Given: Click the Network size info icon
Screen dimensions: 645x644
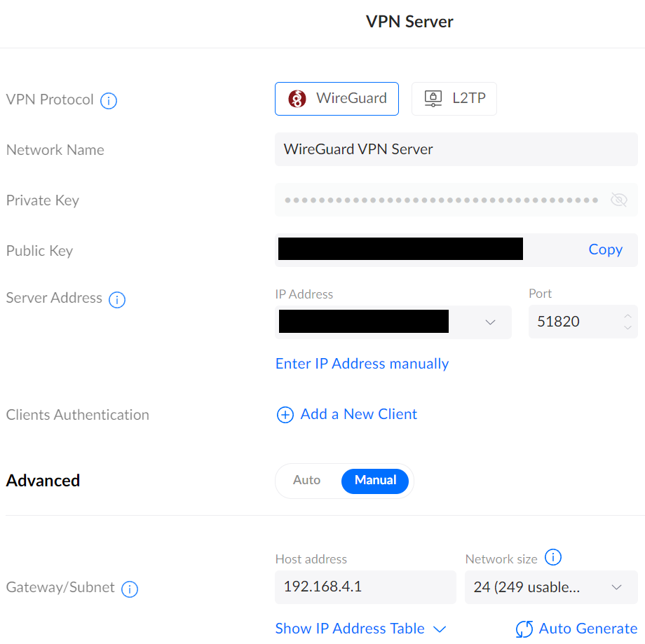Looking at the screenshot, I should tap(553, 557).
